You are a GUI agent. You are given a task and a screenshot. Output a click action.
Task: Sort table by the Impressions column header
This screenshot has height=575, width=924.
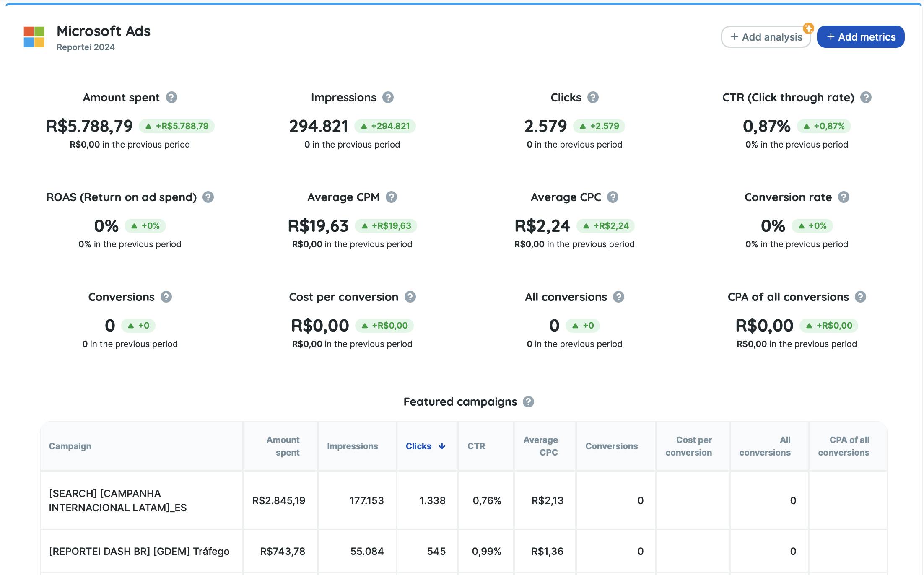(x=352, y=446)
